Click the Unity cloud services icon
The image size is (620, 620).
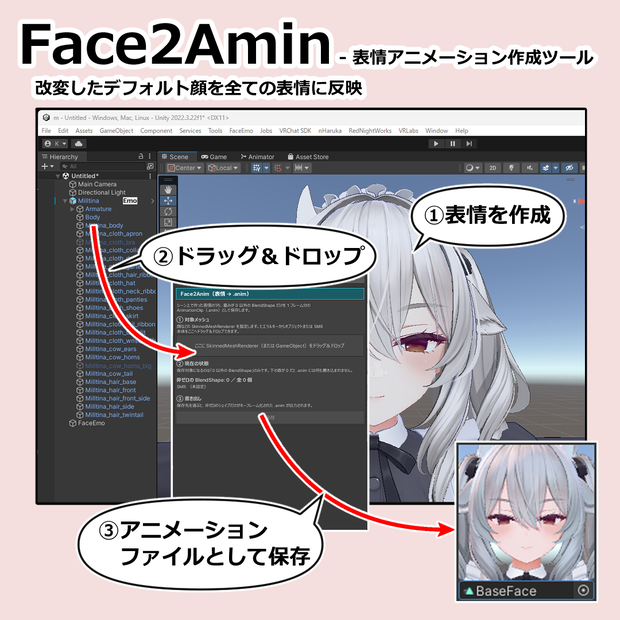point(78,144)
